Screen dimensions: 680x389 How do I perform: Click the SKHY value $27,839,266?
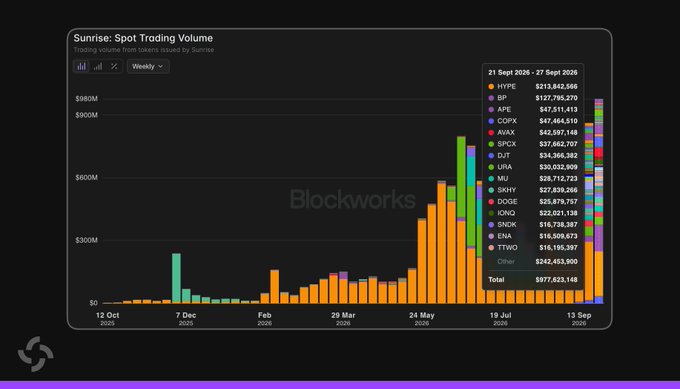558,190
